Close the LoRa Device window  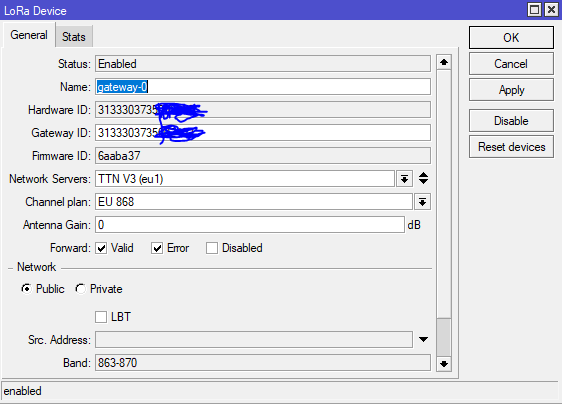pyautogui.click(x=551, y=10)
